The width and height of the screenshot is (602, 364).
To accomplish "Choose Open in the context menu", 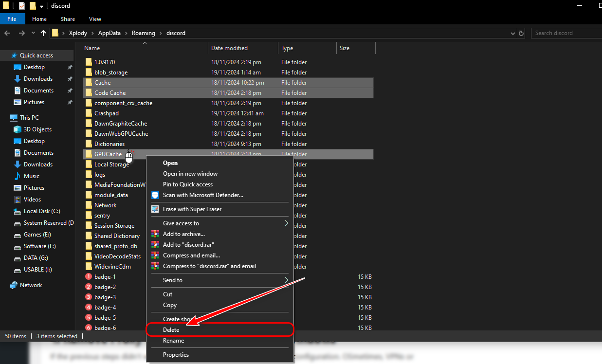I will tap(220, 163).
